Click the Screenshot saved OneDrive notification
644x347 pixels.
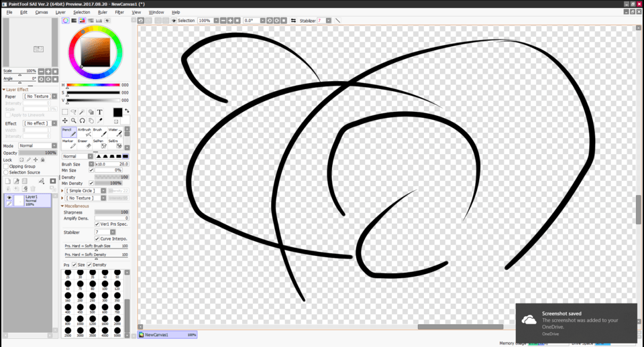click(x=576, y=323)
